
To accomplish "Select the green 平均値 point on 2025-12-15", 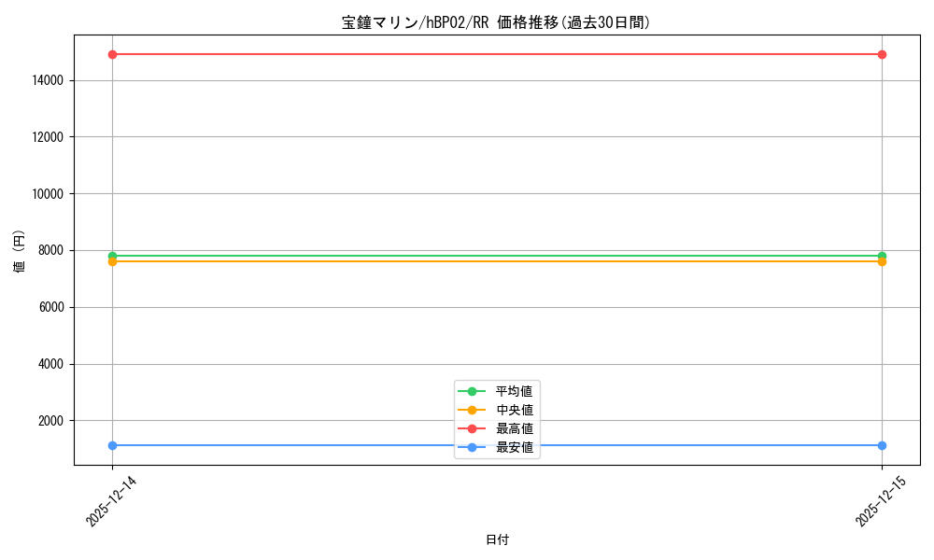I will point(882,256).
